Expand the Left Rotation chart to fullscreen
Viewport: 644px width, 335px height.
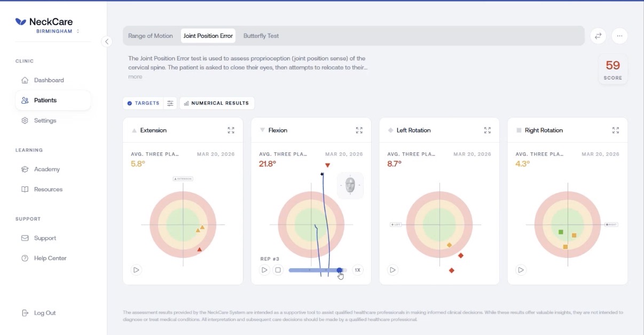(487, 130)
